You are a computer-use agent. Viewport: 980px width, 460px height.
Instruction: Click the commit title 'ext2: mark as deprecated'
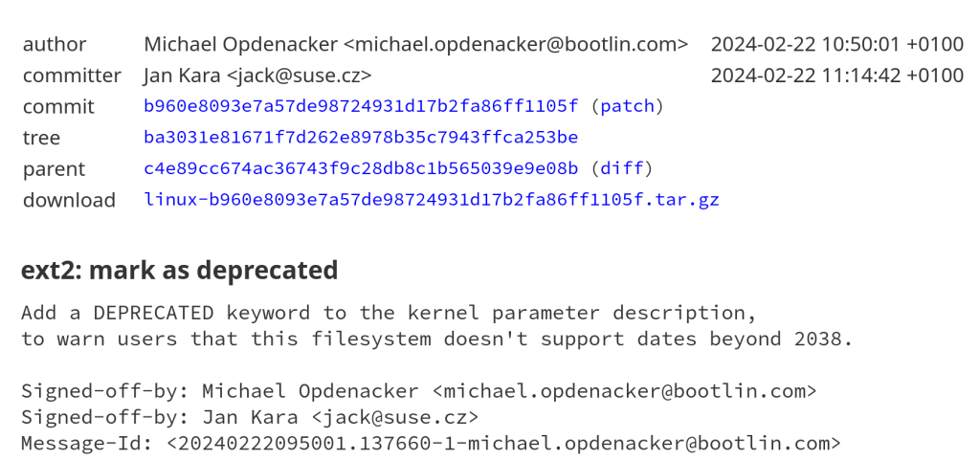tap(179, 271)
